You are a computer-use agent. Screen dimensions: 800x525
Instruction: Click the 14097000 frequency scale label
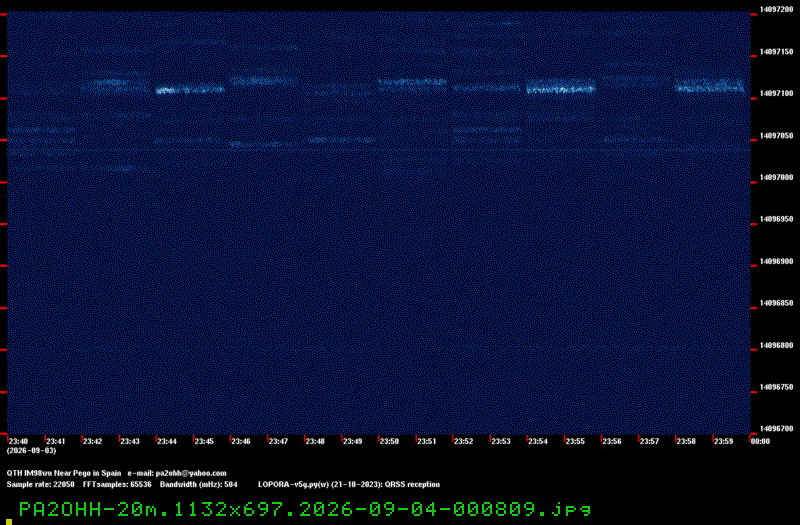tap(776, 178)
